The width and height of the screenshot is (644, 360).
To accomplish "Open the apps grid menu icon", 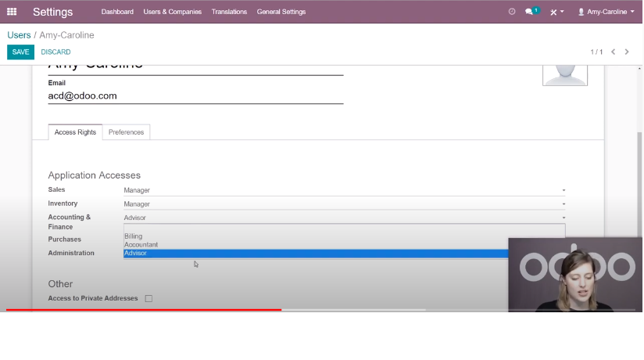I will [x=12, y=12].
